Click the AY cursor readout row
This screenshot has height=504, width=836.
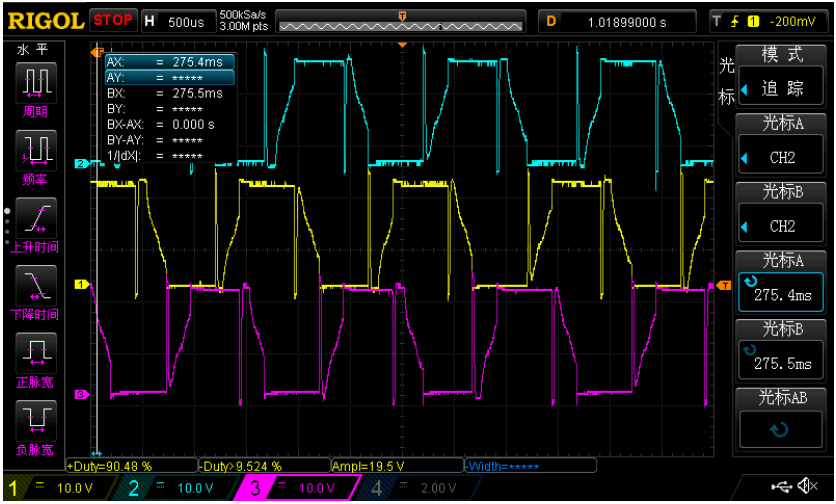point(170,78)
